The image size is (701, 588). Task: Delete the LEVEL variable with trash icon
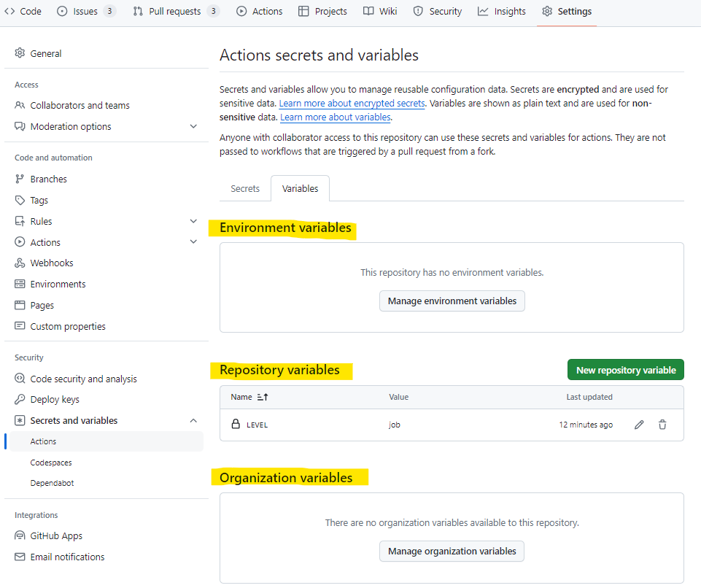coord(662,425)
